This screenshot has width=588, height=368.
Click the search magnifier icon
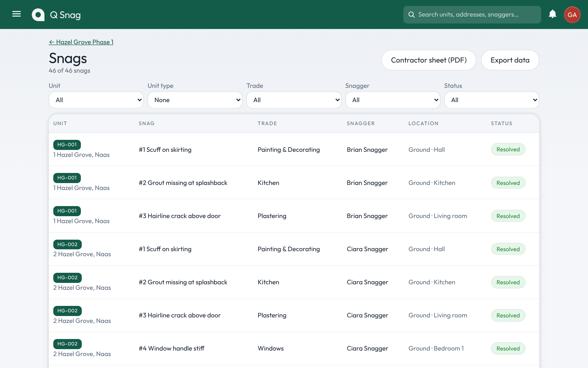click(411, 14)
